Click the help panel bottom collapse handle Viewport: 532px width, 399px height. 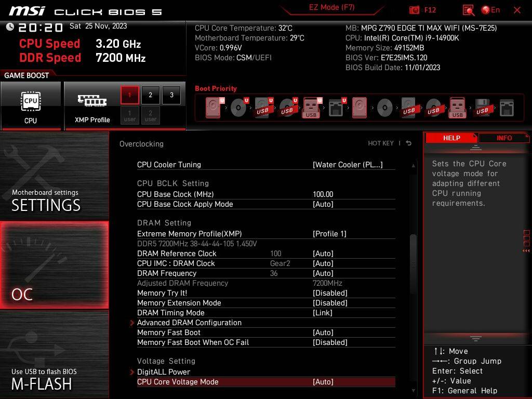pos(476,338)
